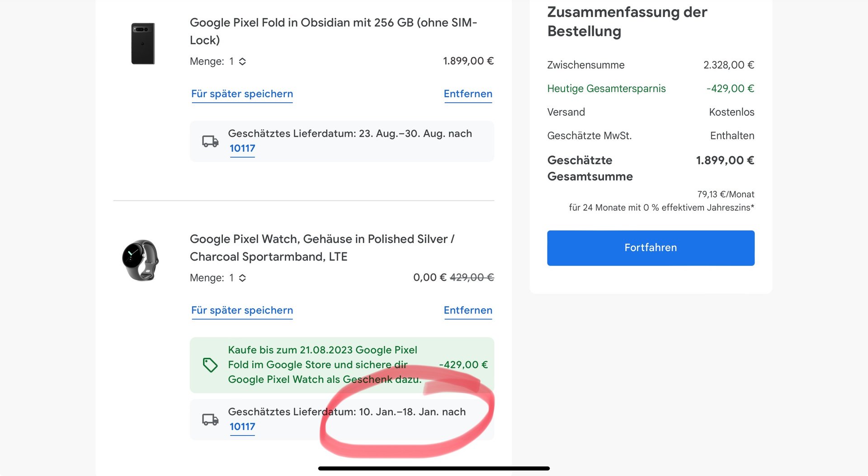Remove the Pixel Watch from cart
Screen dimensions: 868x476
468,310
